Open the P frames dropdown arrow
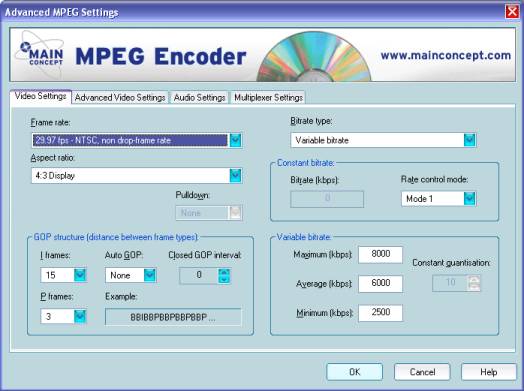Viewport: 524px width, 391px height. [x=80, y=316]
